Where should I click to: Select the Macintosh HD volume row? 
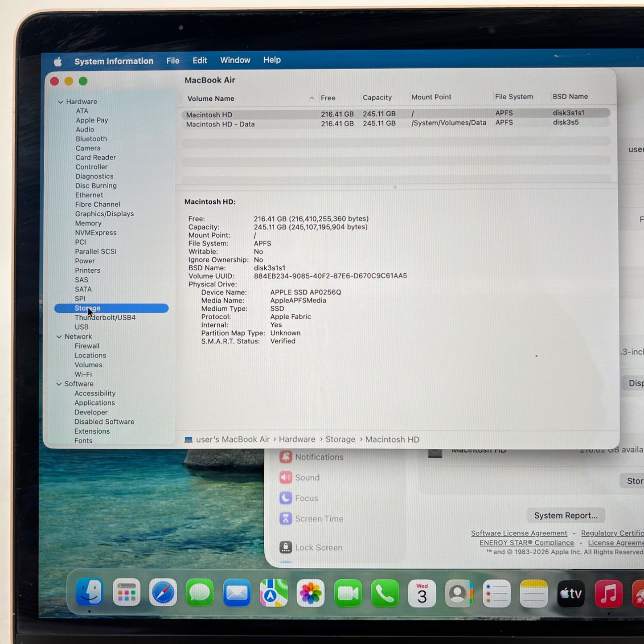click(396, 114)
